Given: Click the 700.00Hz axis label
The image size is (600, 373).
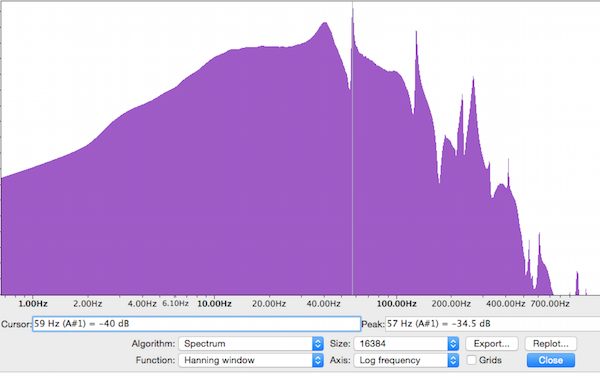Looking at the screenshot, I should (550, 304).
